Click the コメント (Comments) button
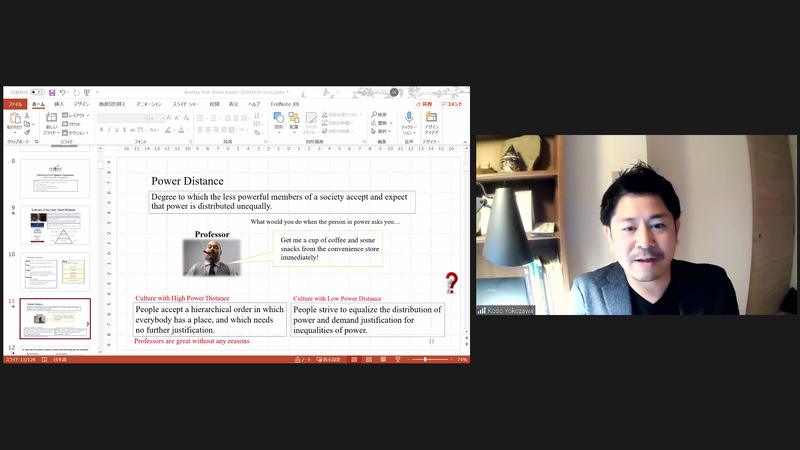The height and width of the screenshot is (450, 800). point(452,104)
